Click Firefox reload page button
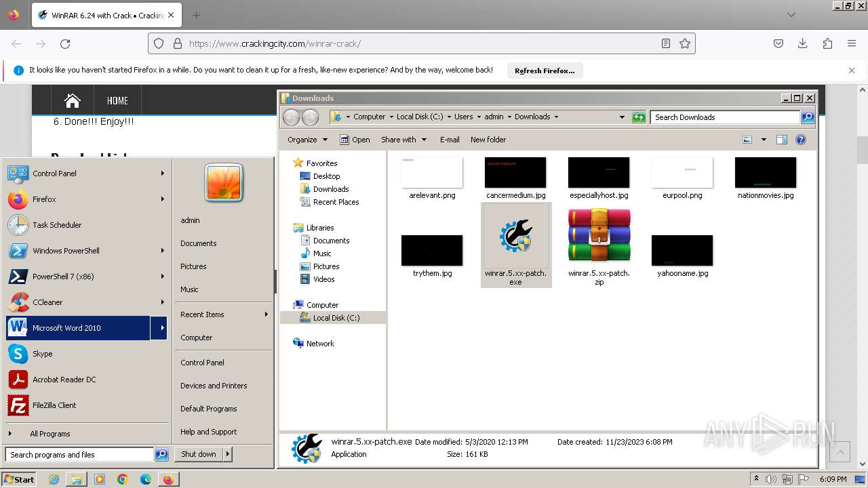The image size is (868, 488). (65, 43)
